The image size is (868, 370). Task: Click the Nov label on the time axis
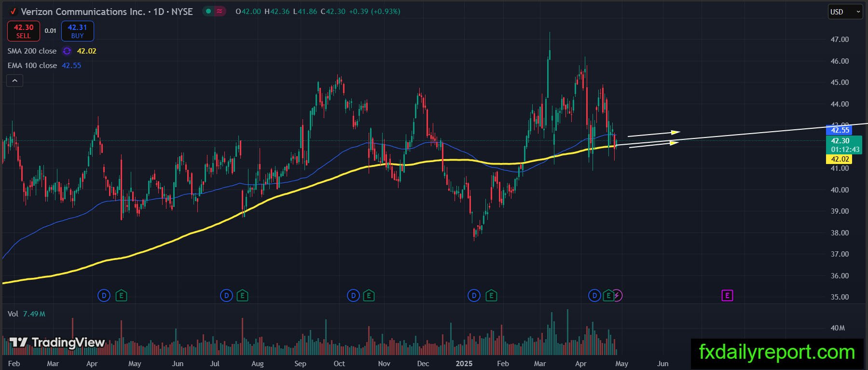coord(384,364)
